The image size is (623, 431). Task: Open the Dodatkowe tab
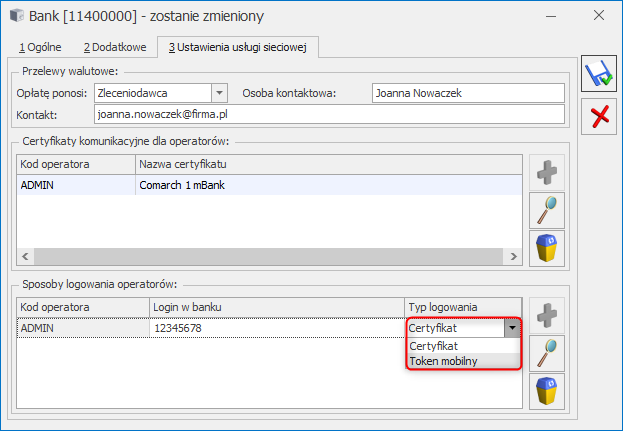[114, 47]
